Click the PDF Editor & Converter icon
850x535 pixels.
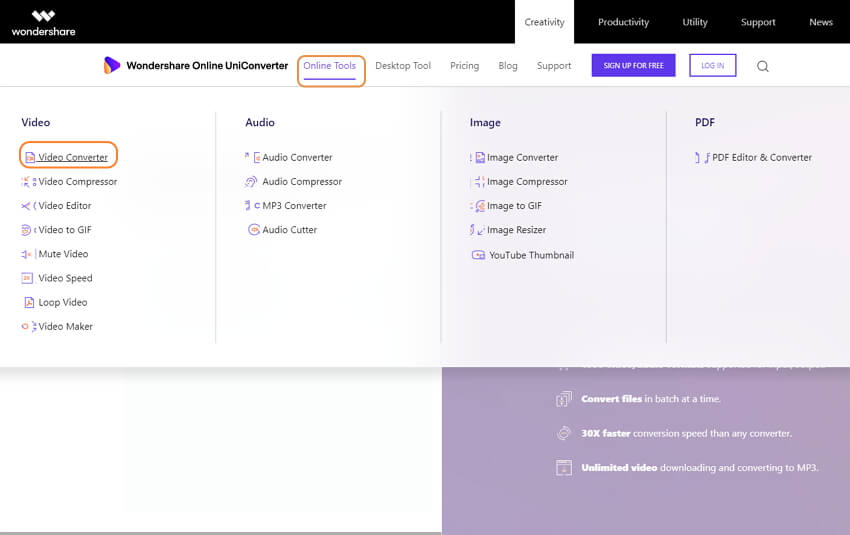703,158
